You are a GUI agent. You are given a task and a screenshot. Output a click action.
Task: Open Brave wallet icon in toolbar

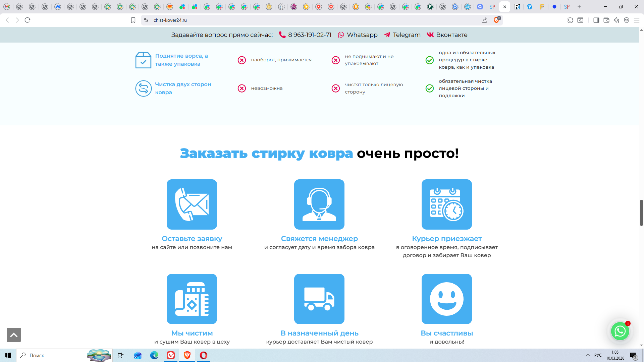[x=606, y=20]
